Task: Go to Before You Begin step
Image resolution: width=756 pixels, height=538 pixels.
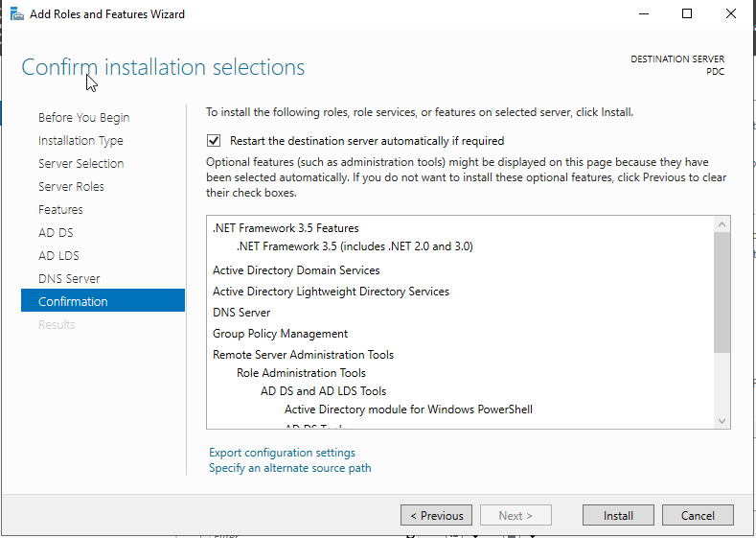Action: click(x=83, y=118)
